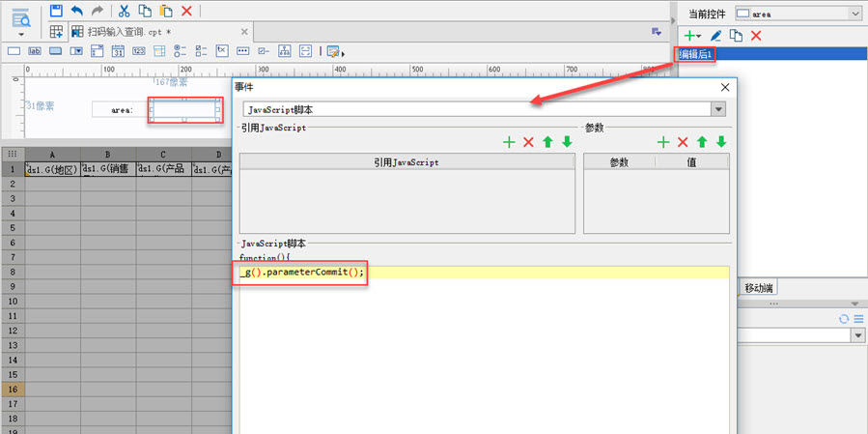Screen dimensions: 868x434
Task: Click the redo arrow icon
Action: coord(97,10)
